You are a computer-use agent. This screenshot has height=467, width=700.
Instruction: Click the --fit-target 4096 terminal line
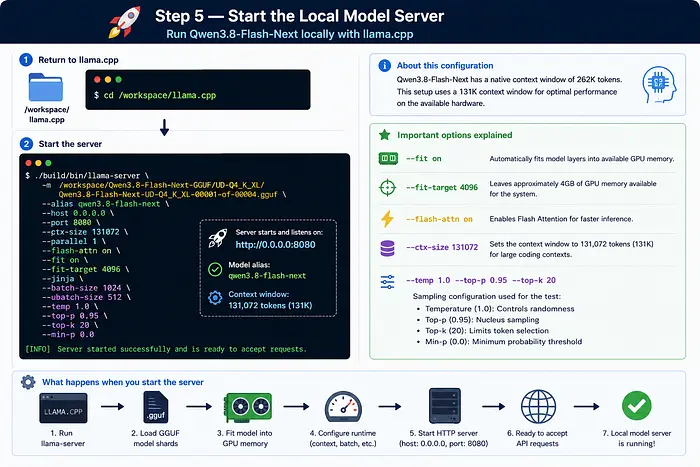point(85,269)
